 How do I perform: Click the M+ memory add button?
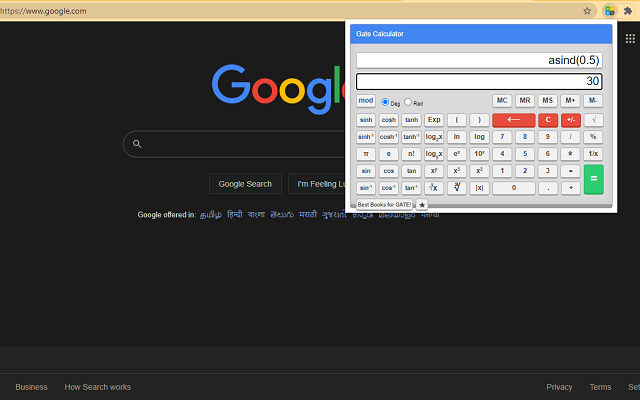pos(570,101)
